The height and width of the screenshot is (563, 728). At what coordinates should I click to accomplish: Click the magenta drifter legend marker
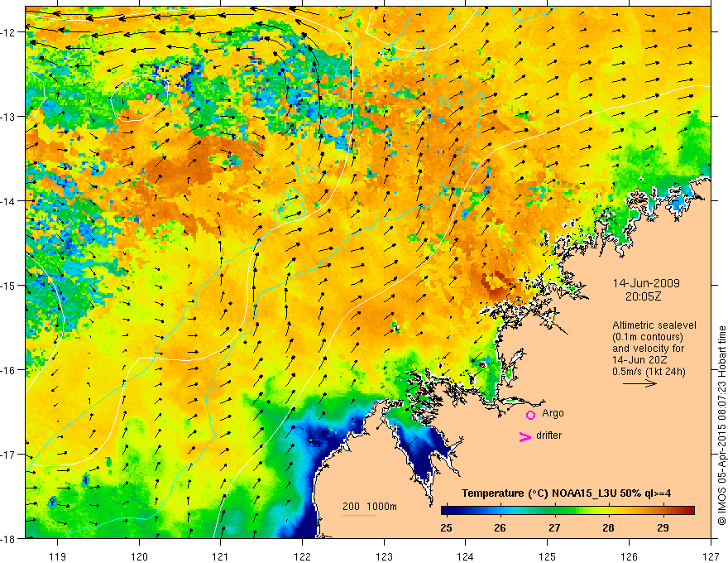click(x=525, y=436)
